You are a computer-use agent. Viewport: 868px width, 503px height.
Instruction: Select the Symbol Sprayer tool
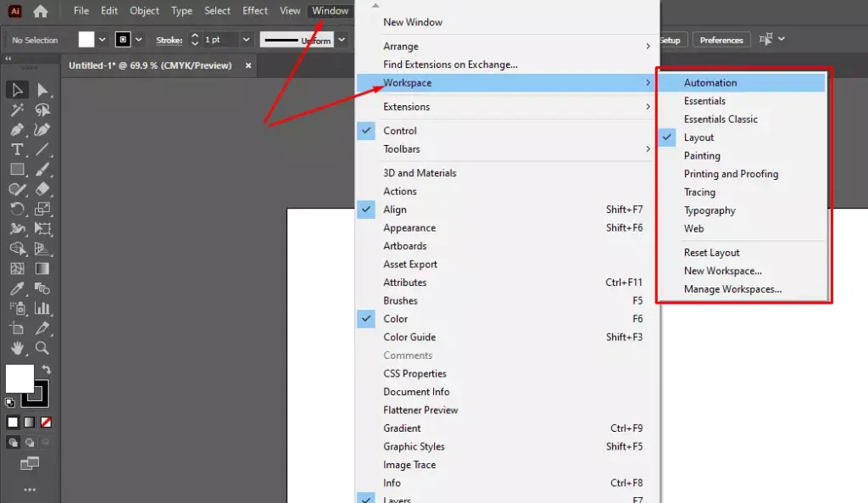click(17, 309)
